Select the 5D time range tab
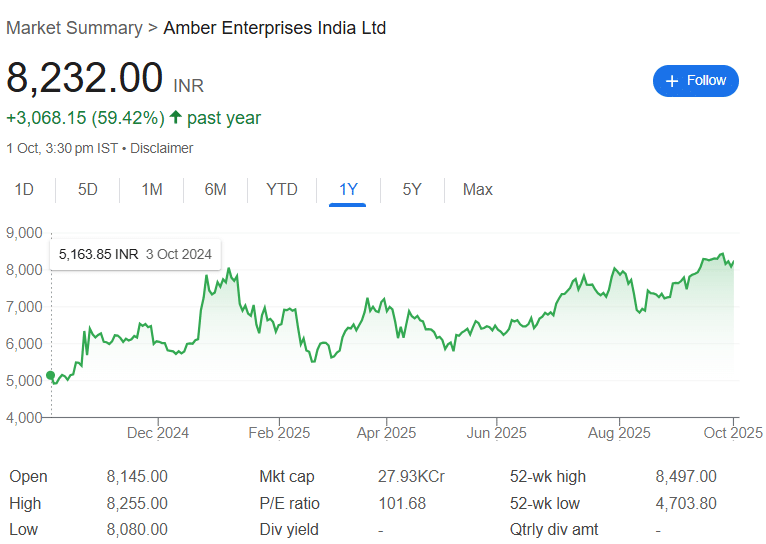 (88, 189)
